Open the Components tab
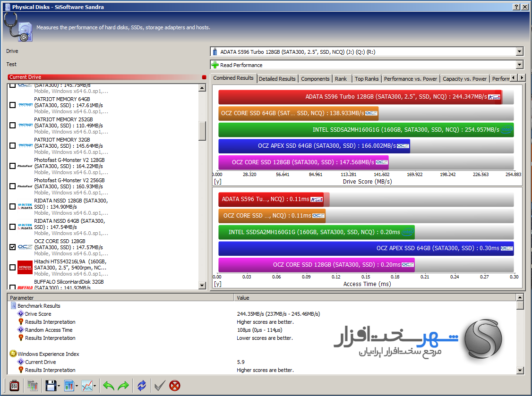 coord(315,79)
